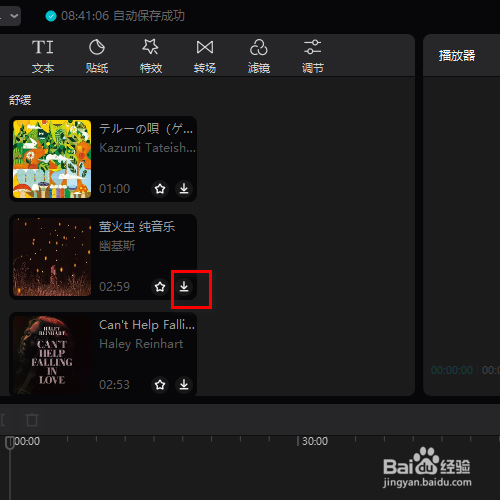Click the 播放器 player panel title
The image size is (500, 500).
tap(457, 55)
